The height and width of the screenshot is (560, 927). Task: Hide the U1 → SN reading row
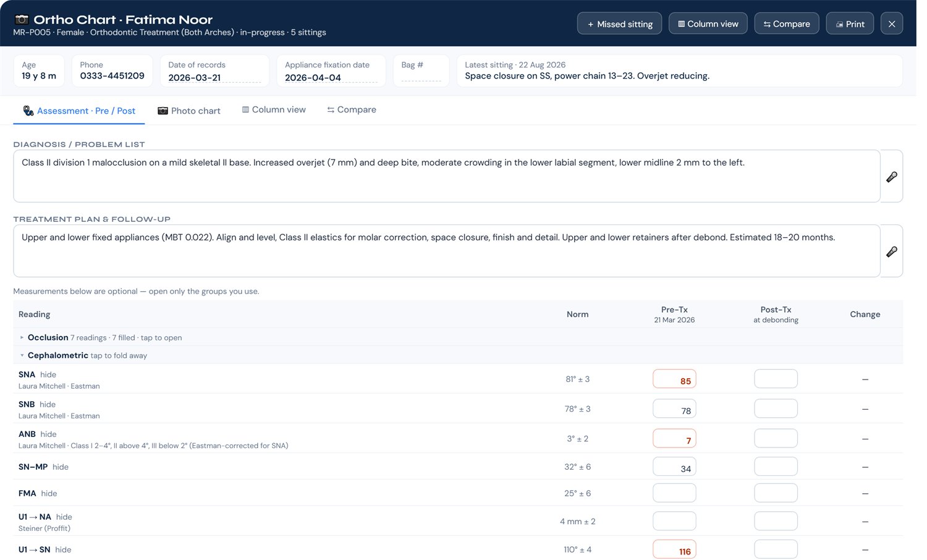click(63, 549)
